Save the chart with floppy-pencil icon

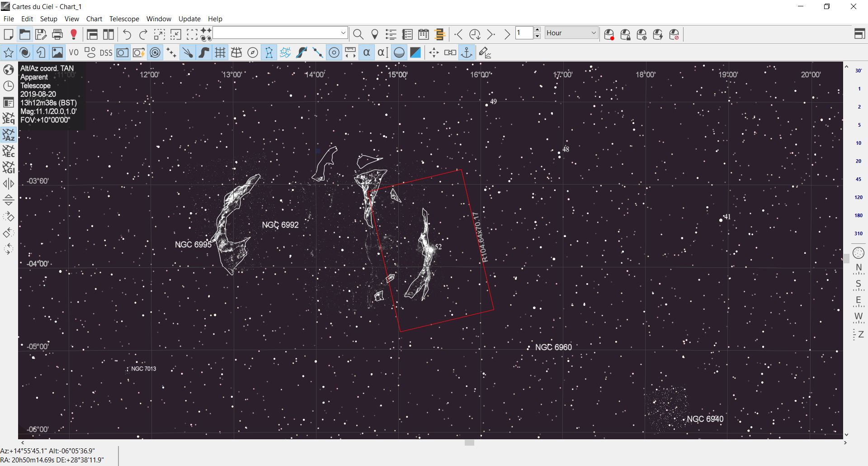(41, 34)
